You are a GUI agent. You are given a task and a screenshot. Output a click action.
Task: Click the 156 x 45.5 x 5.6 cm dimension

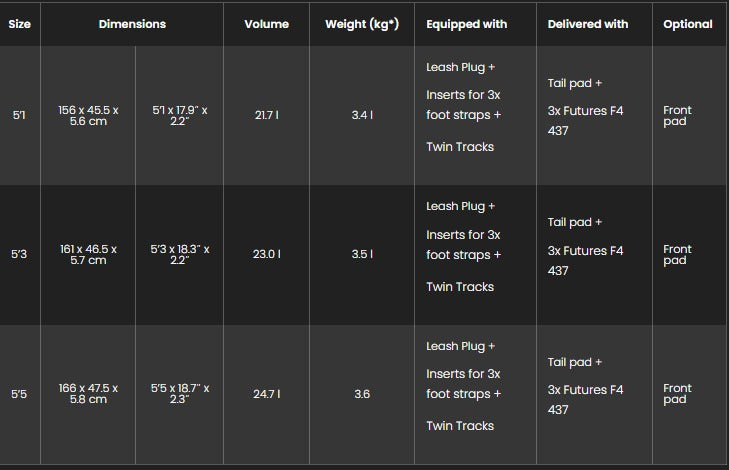coord(88,116)
